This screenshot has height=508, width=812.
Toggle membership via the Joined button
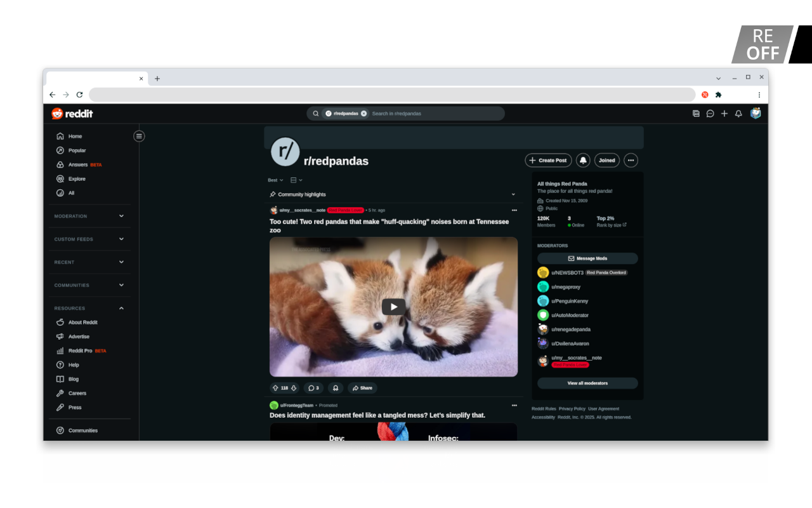(x=606, y=160)
